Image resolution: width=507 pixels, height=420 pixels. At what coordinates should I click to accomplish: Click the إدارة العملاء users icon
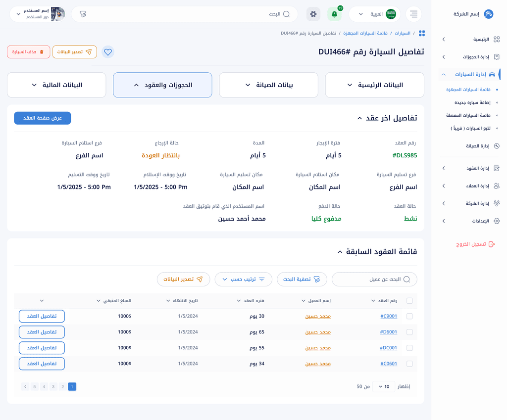click(x=497, y=186)
